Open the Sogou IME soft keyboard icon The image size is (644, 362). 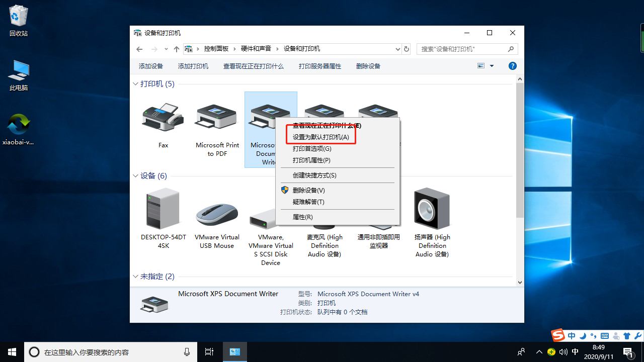point(605,336)
